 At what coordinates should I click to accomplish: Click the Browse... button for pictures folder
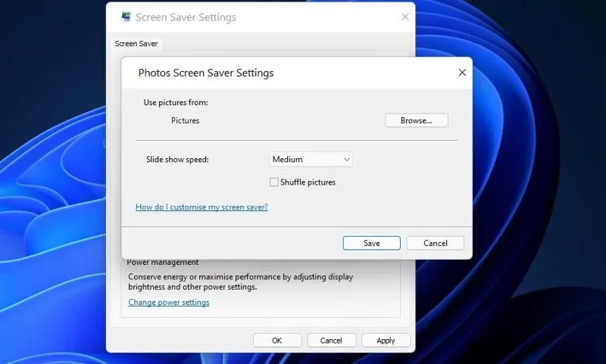(x=416, y=120)
